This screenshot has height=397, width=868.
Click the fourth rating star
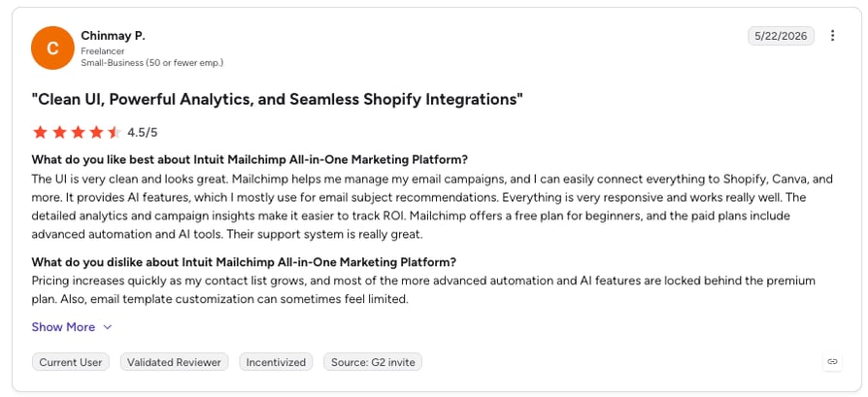(x=96, y=132)
